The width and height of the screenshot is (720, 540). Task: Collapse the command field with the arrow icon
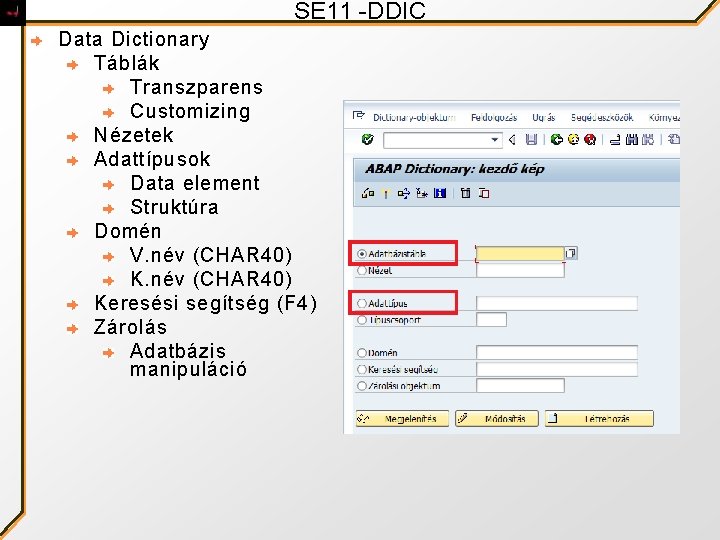tap(512, 140)
